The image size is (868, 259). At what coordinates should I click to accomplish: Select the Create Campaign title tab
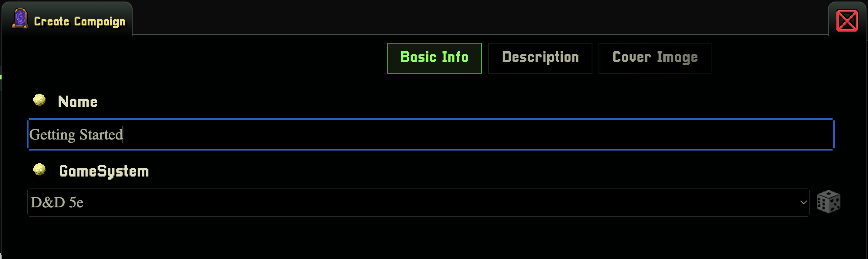67,19
